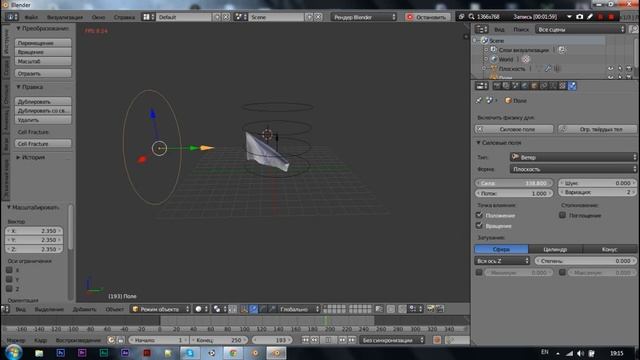Open the Воспроизведение menu in timeline
Viewport: 640px width, 360px height.
click(78, 340)
